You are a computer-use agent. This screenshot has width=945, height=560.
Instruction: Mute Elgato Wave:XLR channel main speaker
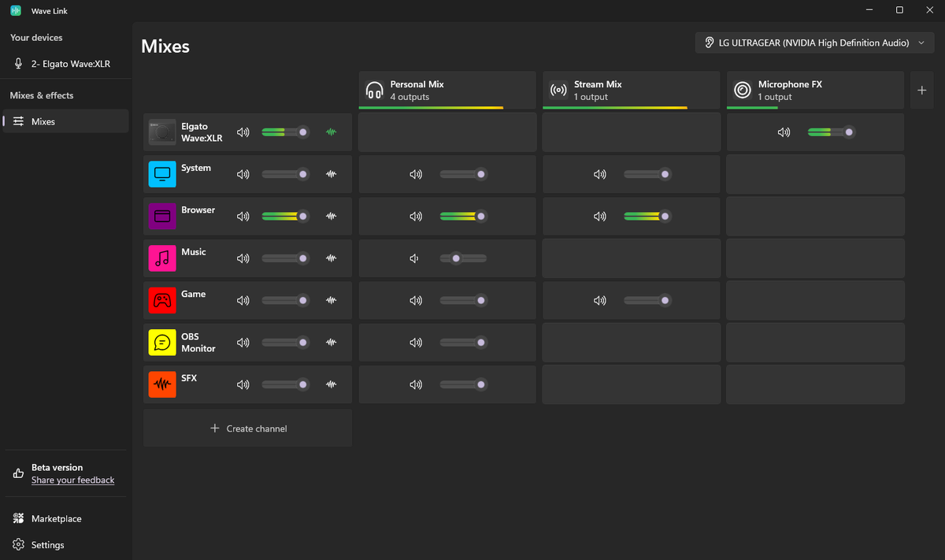tap(243, 132)
